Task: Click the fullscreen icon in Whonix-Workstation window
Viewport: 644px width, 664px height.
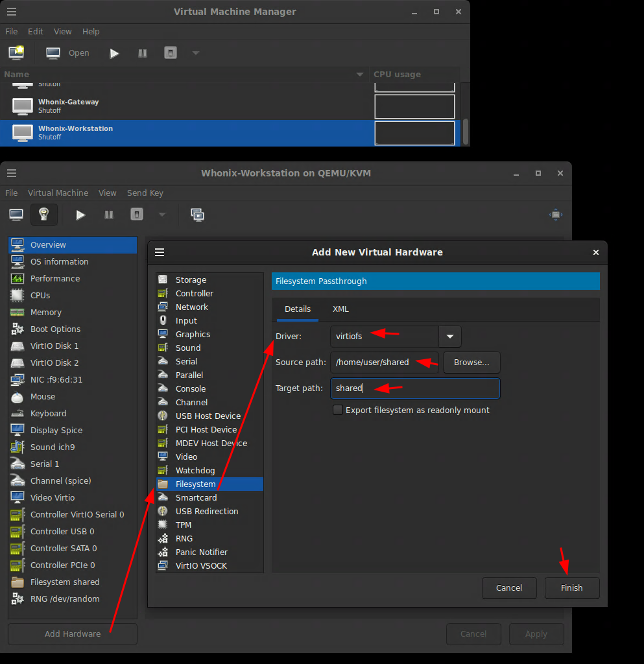Action: coord(556,215)
